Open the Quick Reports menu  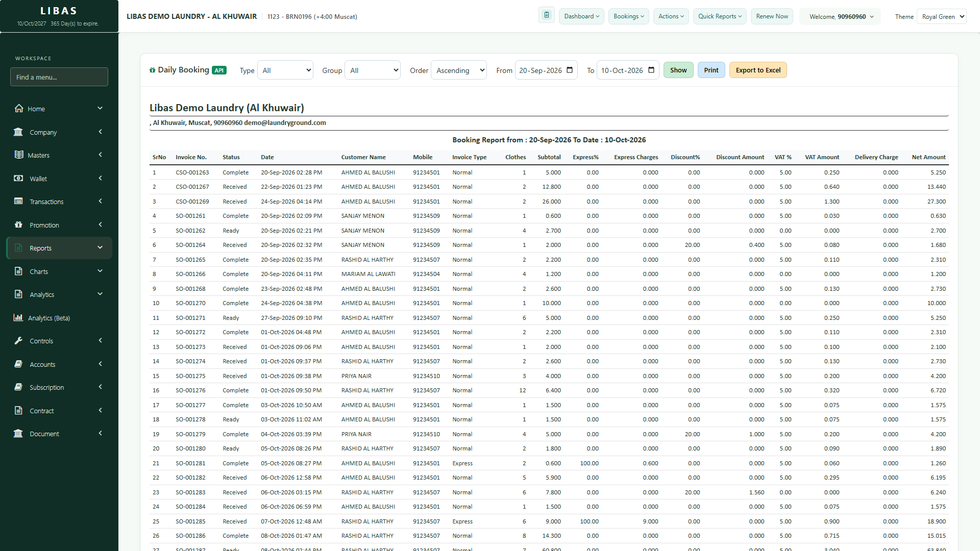720,16
